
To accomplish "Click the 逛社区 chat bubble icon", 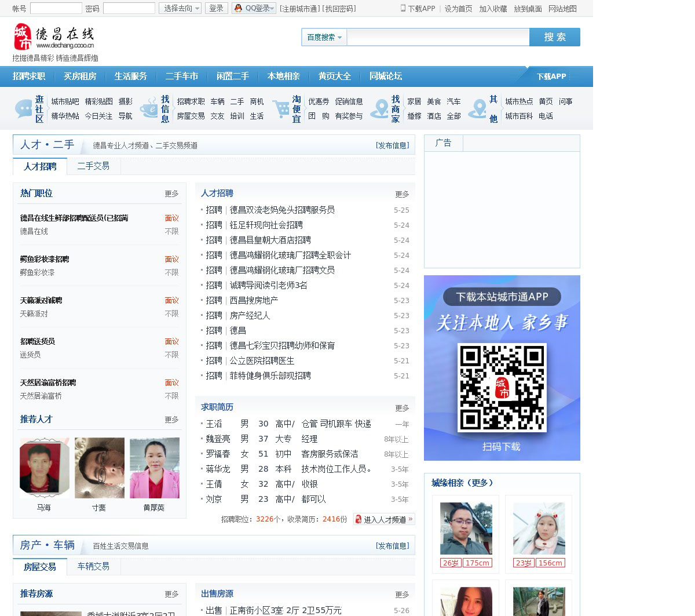I will pyautogui.click(x=24, y=109).
